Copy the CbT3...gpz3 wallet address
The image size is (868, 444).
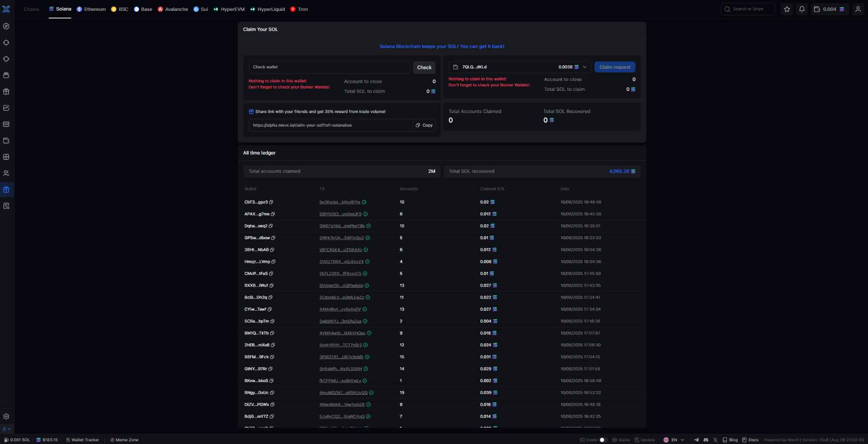(271, 202)
